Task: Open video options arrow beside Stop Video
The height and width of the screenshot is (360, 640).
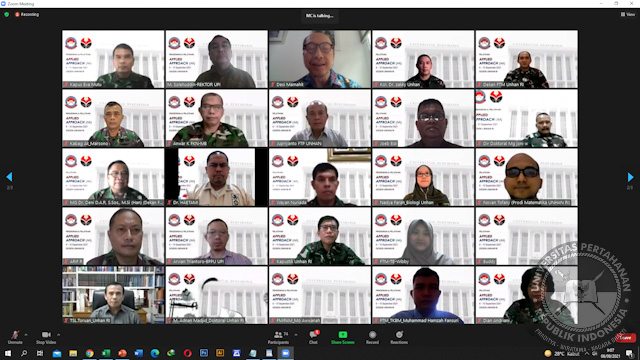Action: coord(58,335)
